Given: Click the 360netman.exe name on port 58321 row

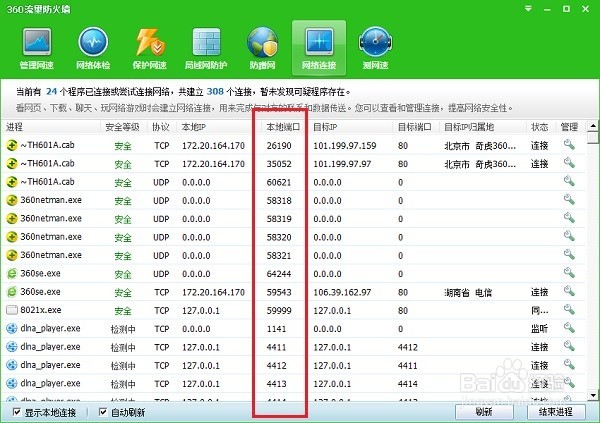Looking at the screenshot, I should pos(51,255).
